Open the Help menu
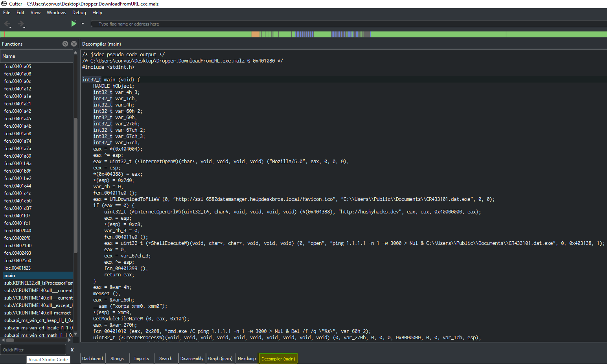 point(97,13)
